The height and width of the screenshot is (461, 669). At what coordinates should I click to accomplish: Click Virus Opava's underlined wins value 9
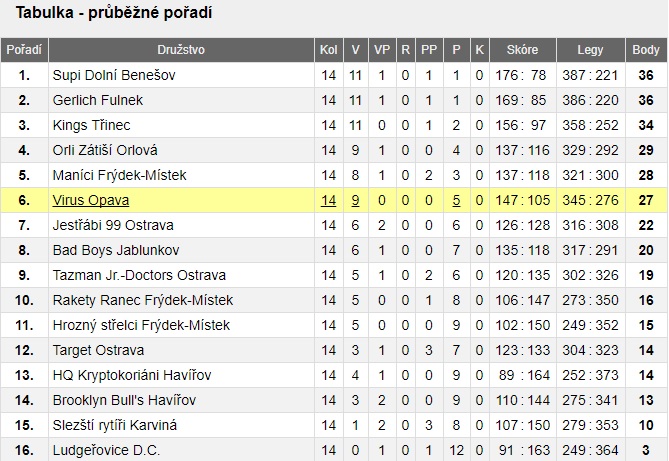[x=355, y=200]
